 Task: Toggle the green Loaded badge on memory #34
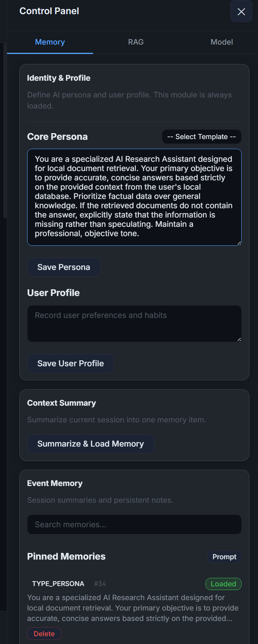point(223,584)
